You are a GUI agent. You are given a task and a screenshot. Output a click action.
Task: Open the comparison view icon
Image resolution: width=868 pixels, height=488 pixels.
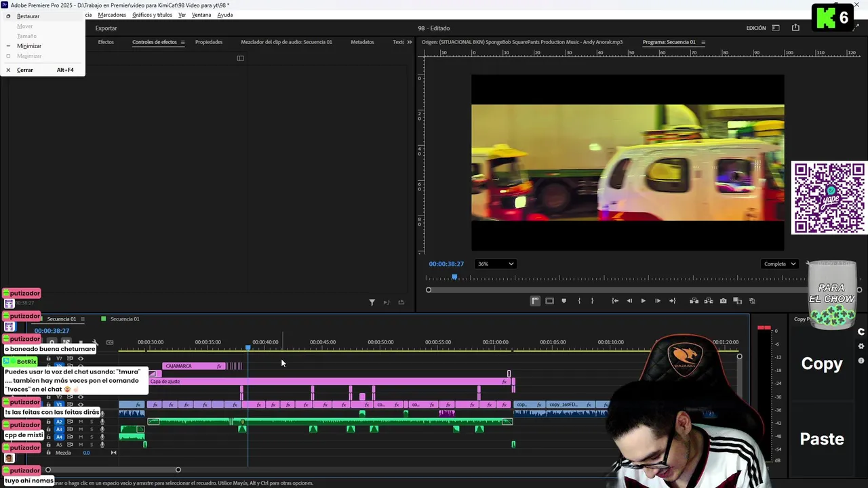coord(737,301)
